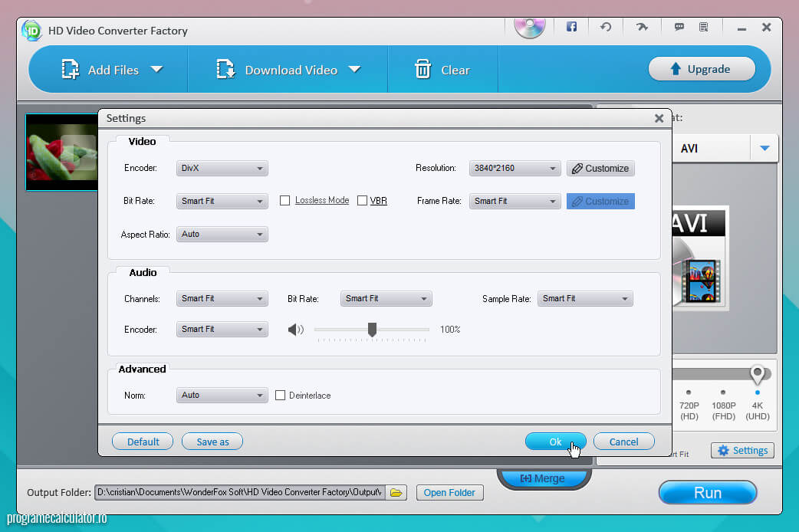Select the video thumbnail in file list
The height and width of the screenshot is (532, 799).
click(61, 152)
